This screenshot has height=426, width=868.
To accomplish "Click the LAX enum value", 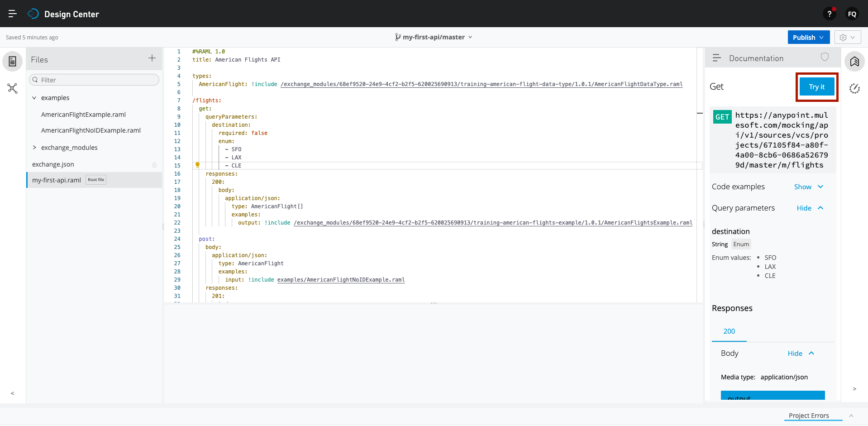I will (770, 267).
